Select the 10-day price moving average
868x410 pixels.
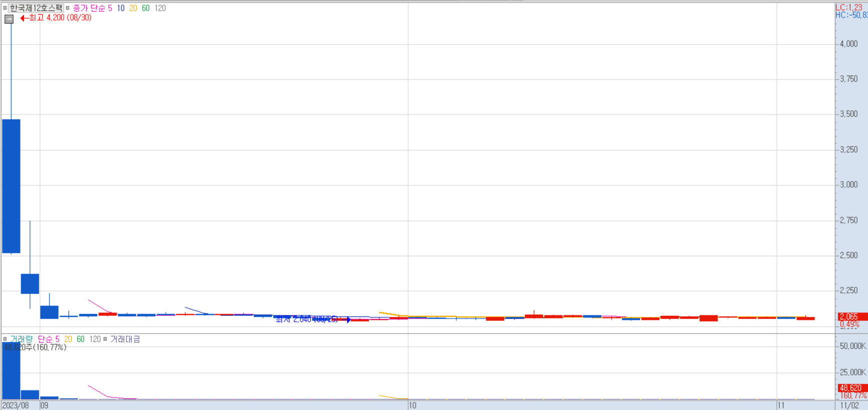pyautogui.click(x=121, y=8)
